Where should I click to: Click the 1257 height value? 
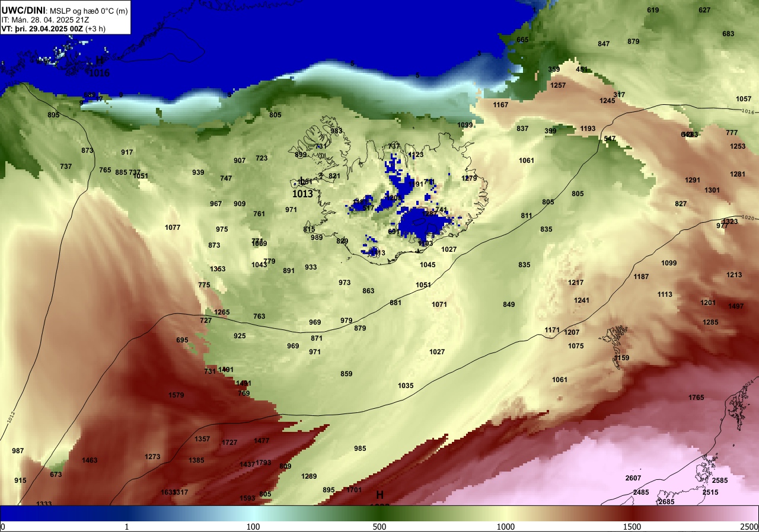558,85
